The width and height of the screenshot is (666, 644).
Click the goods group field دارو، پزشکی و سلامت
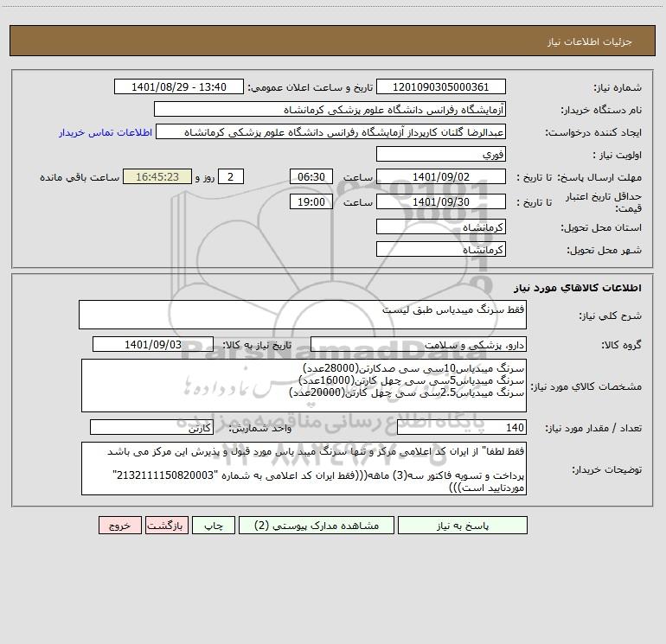[x=419, y=344]
